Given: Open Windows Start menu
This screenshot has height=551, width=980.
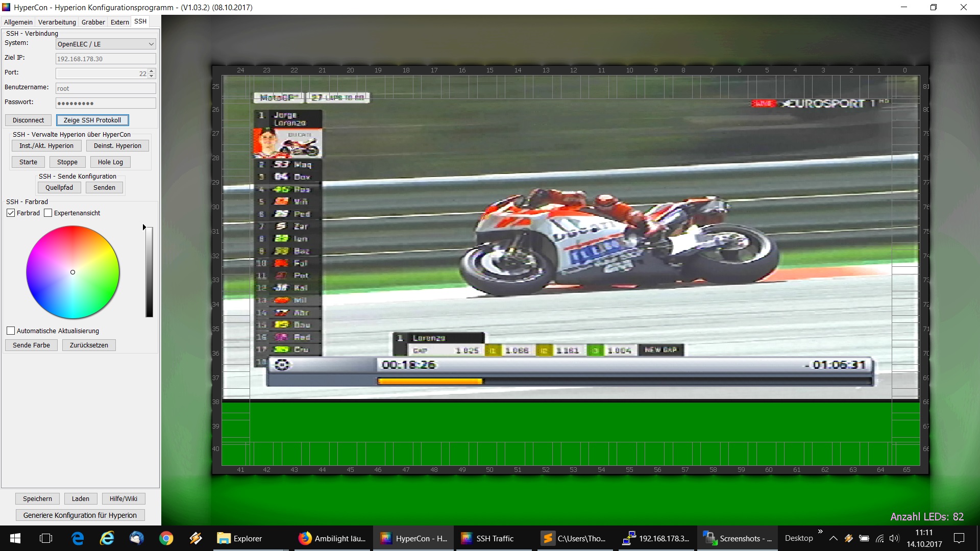Looking at the screenshot, I should [x=15, y=538].
